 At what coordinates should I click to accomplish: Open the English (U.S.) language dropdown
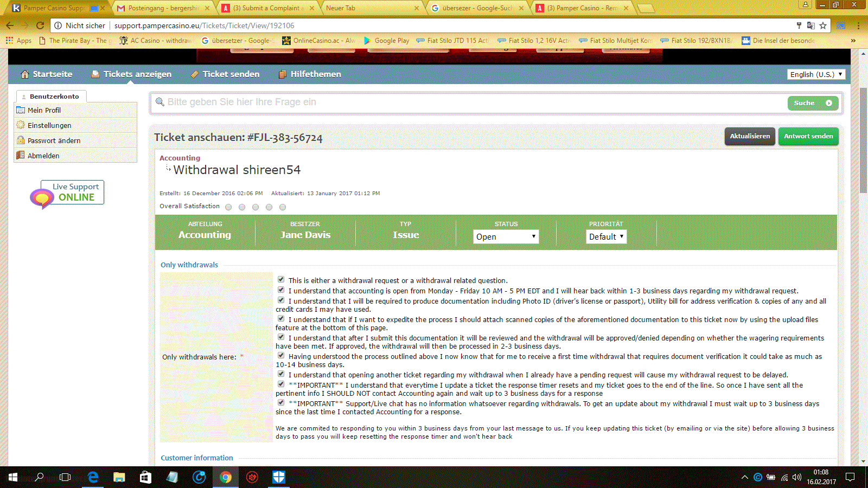point(816,74)
